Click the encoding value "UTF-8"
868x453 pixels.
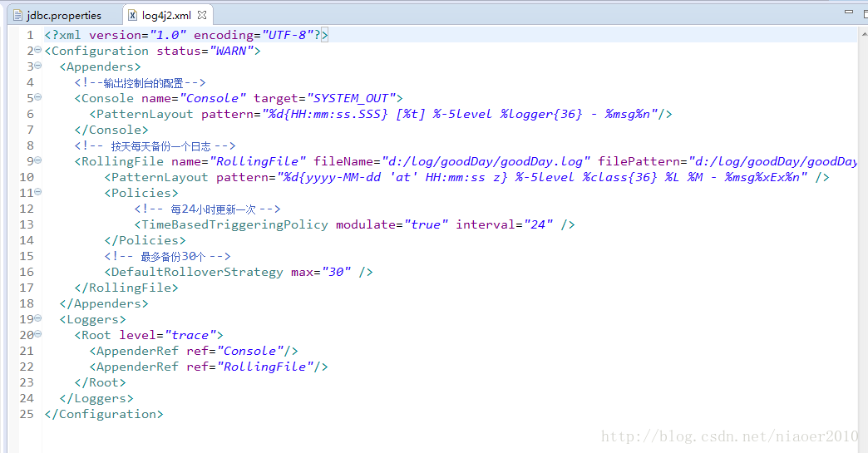pos(288,36)
